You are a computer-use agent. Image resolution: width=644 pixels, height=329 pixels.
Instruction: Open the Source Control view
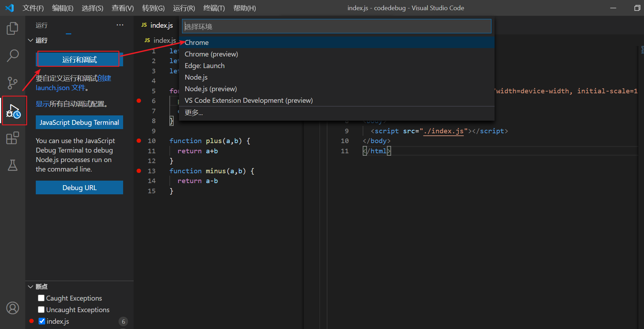pyautogui.click(x=13, y=83)
